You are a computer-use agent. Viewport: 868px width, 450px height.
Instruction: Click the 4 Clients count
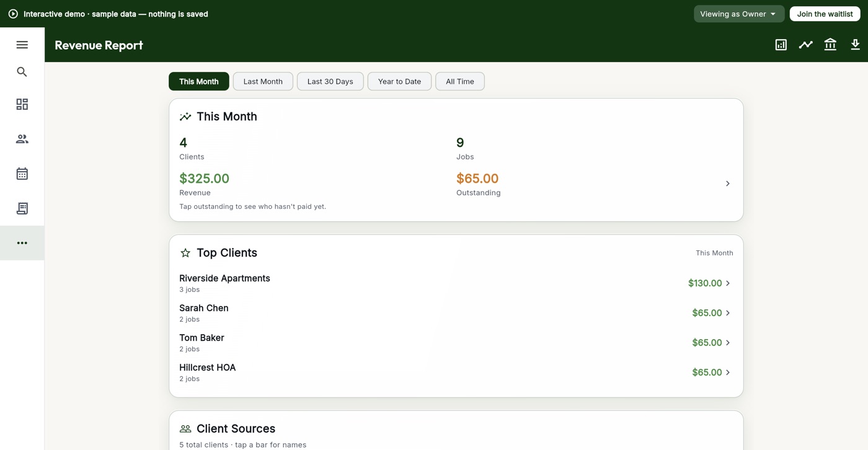tap(183, 143)
